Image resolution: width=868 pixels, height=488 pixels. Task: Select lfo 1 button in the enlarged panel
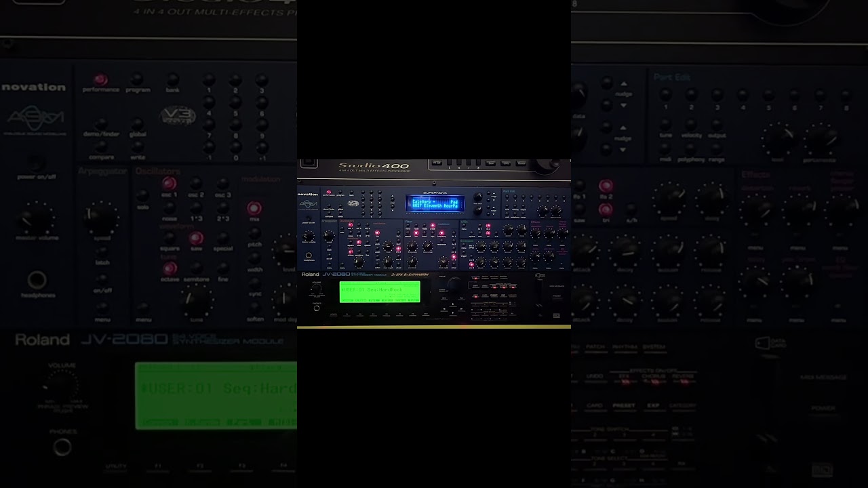(578, 185)
